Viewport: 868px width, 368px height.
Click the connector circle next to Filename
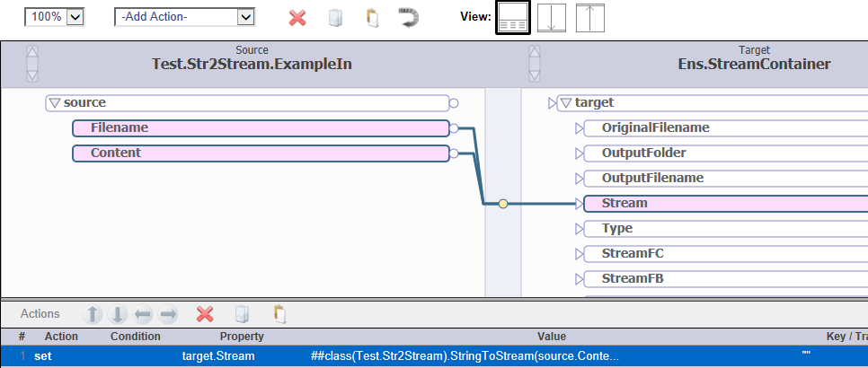point(454,128)
